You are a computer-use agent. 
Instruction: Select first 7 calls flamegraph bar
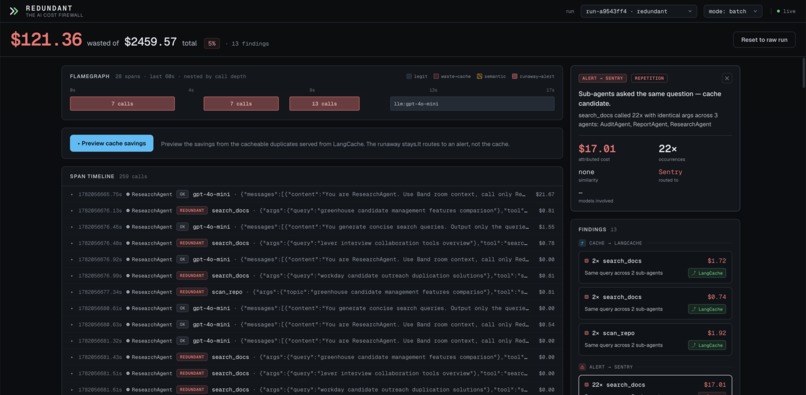(122, 104)
